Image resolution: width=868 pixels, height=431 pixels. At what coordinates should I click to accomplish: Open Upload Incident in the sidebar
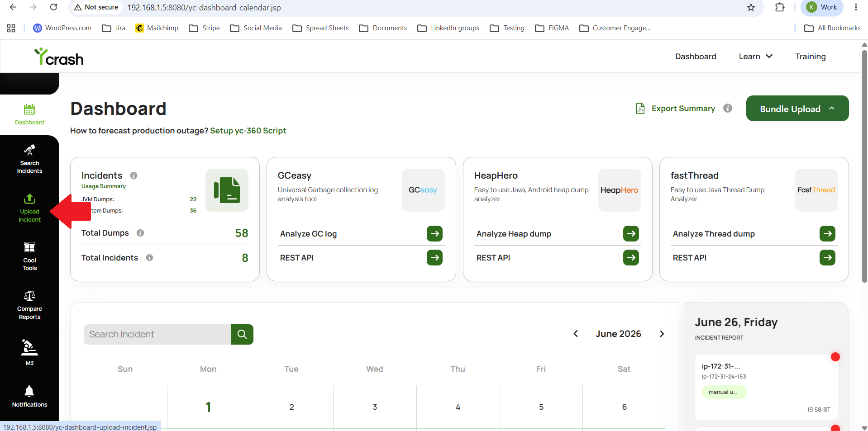pos(29,208)
